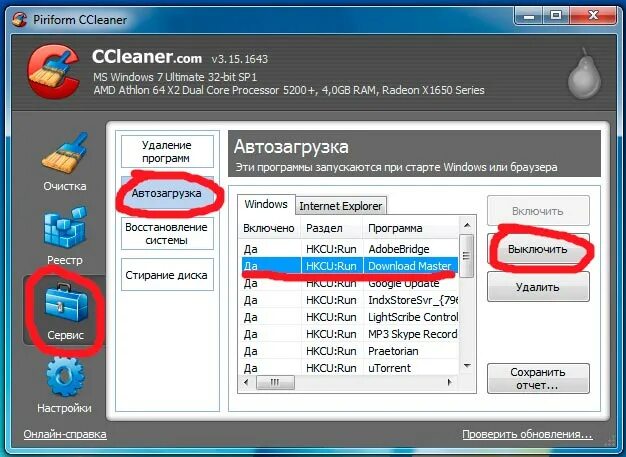Click the CCleaner logo in the header
This screenshot has width=626, height=457.
click(53, 71)
